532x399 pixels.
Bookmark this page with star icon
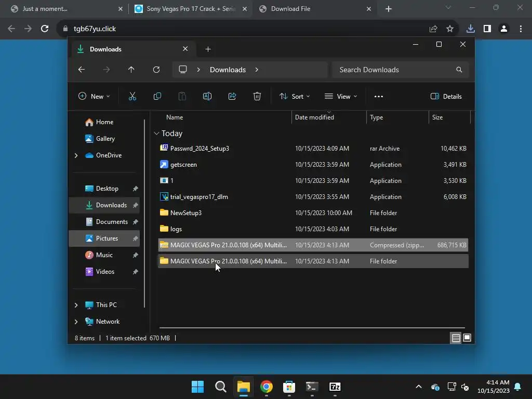pos(450,29)
